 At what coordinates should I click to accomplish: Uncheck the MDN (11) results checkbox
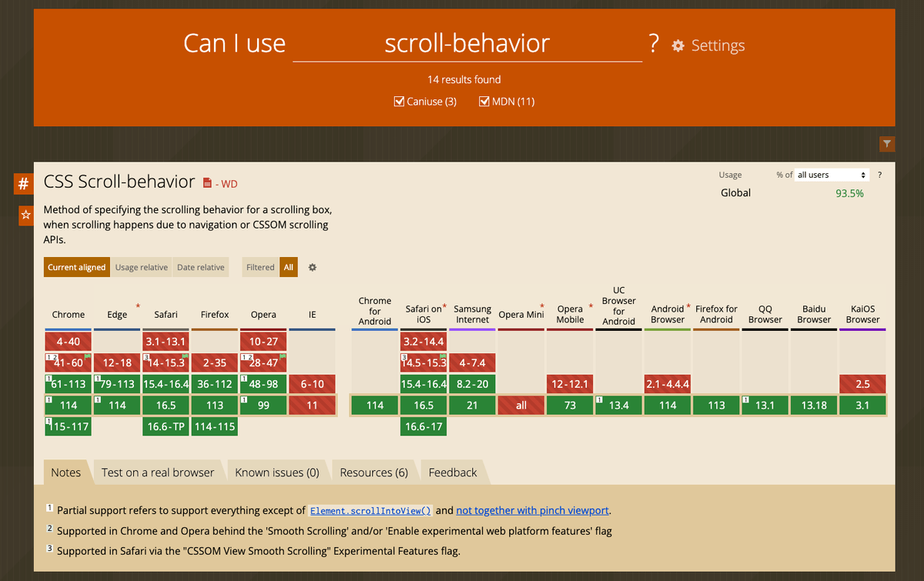coord(484,101)
